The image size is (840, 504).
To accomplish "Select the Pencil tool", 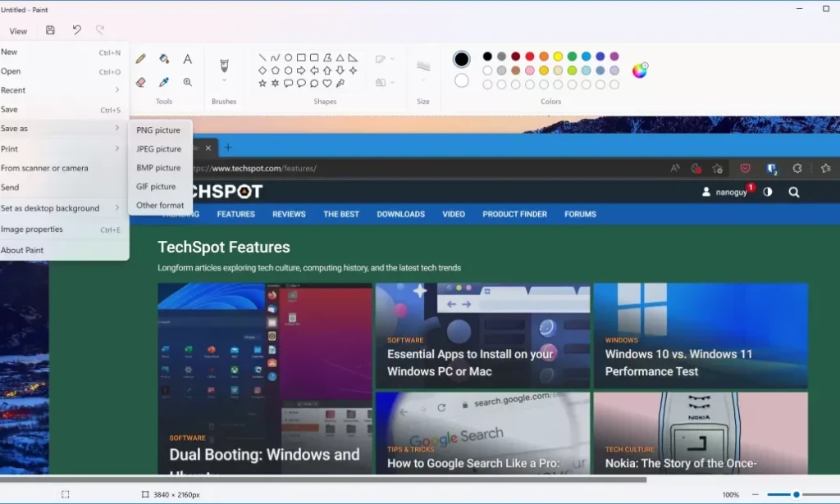I will coord(141,59).
